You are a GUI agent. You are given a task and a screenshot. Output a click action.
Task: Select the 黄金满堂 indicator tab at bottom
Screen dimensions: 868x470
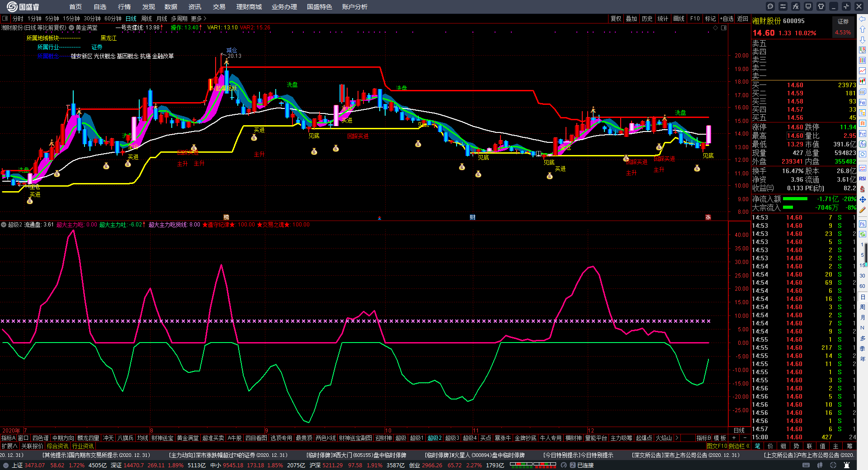[188, 438]
